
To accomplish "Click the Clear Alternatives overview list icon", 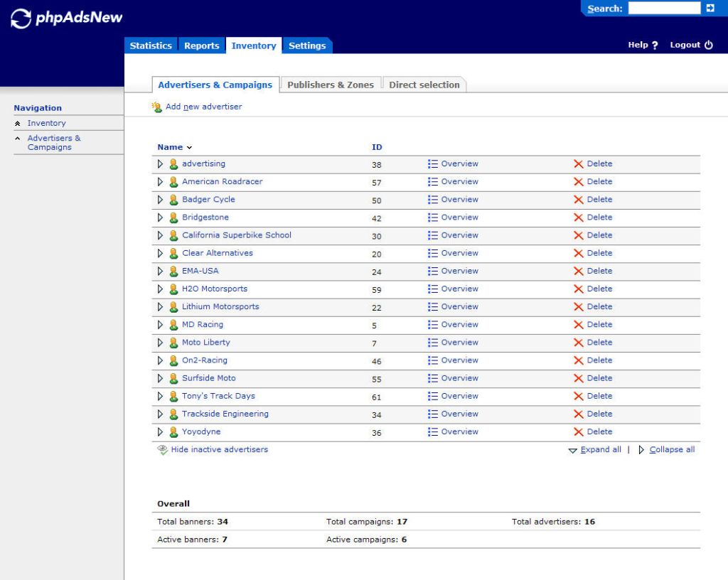I will (433, 253).
